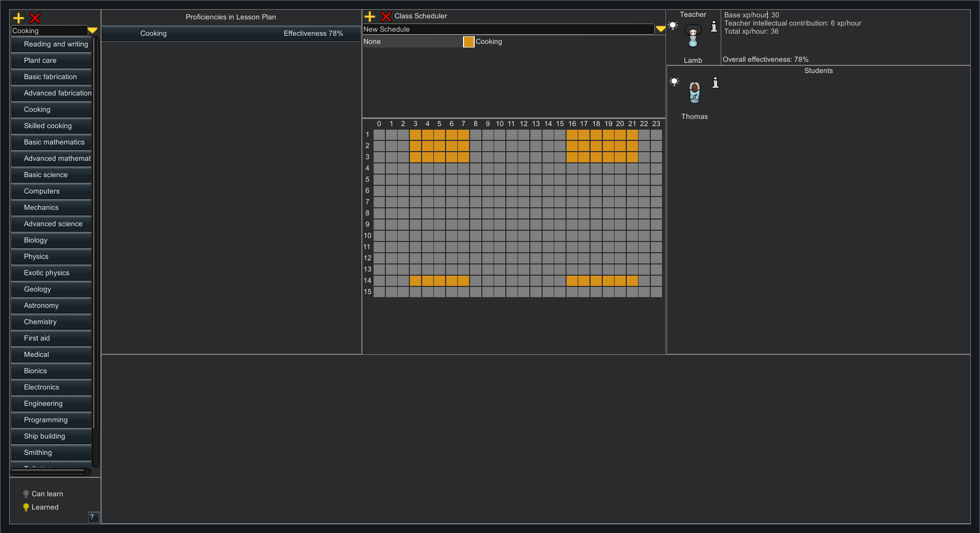Add Electronics proficiency

(52, 387)
